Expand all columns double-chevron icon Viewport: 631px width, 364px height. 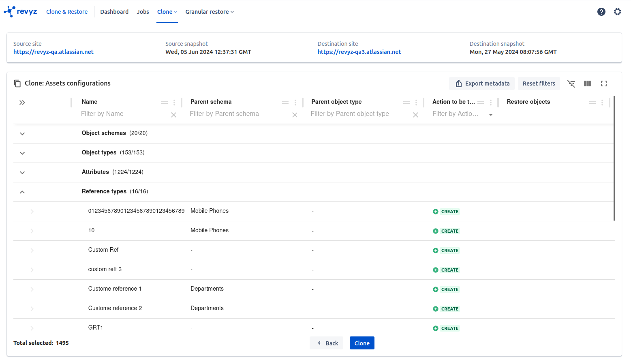pyautogui.click(x=22, y=103)
